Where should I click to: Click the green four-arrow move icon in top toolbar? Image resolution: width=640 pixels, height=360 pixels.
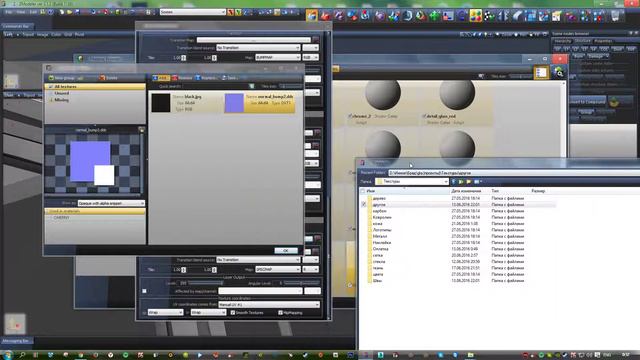(435, 16)
